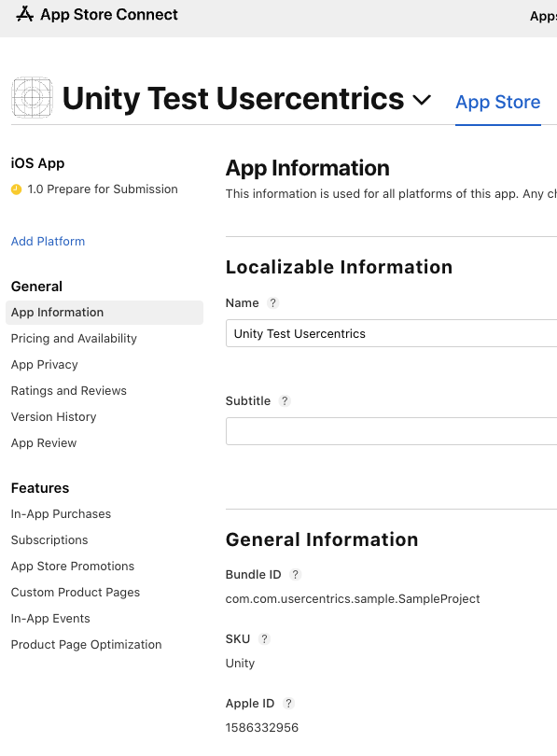The image size is (557, 756).
Task: Select 1.0 Prepare for Submission
Action: click(102, 189)
